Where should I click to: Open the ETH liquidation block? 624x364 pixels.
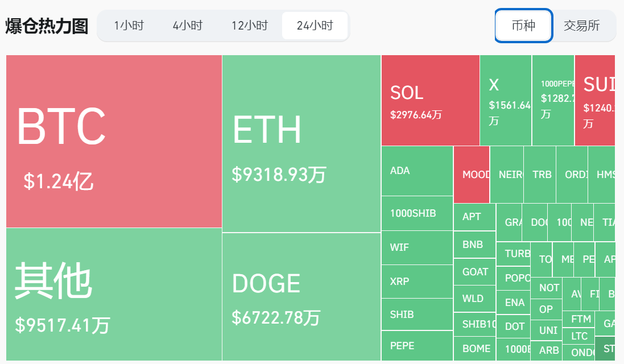301,143
